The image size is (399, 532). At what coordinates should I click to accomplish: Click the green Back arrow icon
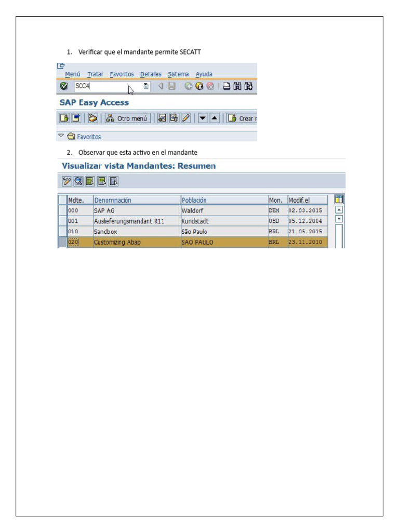(188, 86)
